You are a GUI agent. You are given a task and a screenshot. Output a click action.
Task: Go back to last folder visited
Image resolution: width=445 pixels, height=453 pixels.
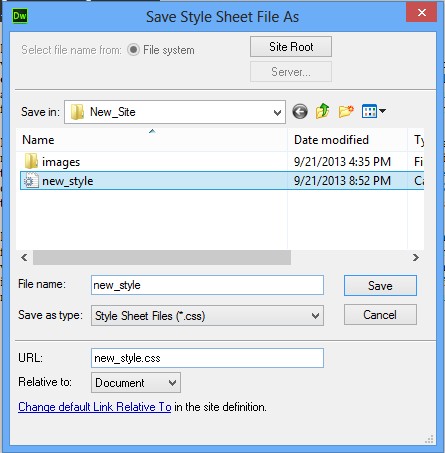(x=300, y=111)
